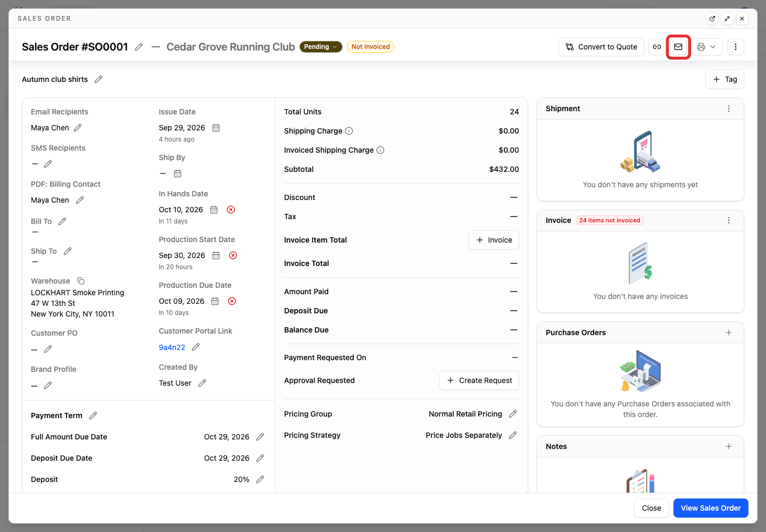Copy the Warehouse address

click(x=81, y=281)
